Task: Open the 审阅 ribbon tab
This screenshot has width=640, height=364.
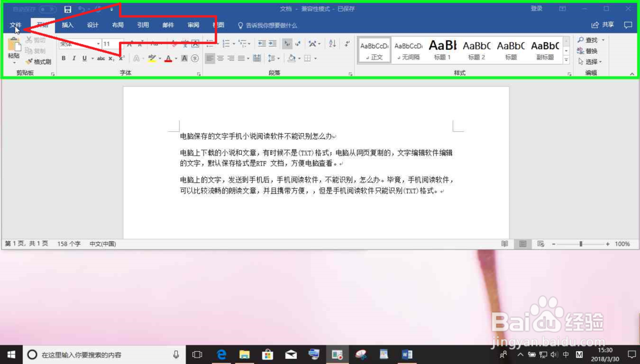Action: 193,25
